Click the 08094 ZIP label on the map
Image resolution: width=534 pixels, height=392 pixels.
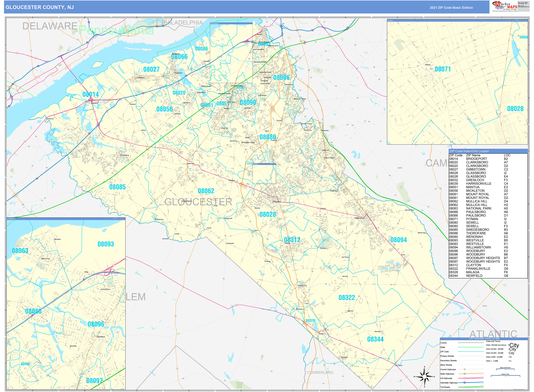coord(399,240)
